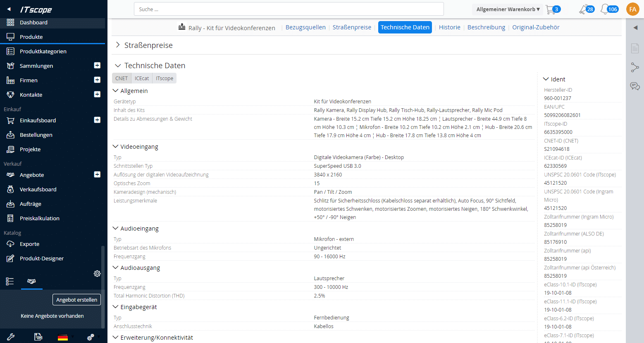Open the sidebar settings gear
644x343 pixels.
click(x=97, y=274)
